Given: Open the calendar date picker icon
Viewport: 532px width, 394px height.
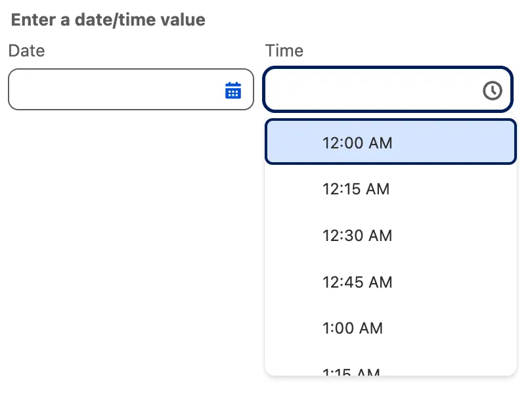Looking at the screenshot, I should point(233,90).
